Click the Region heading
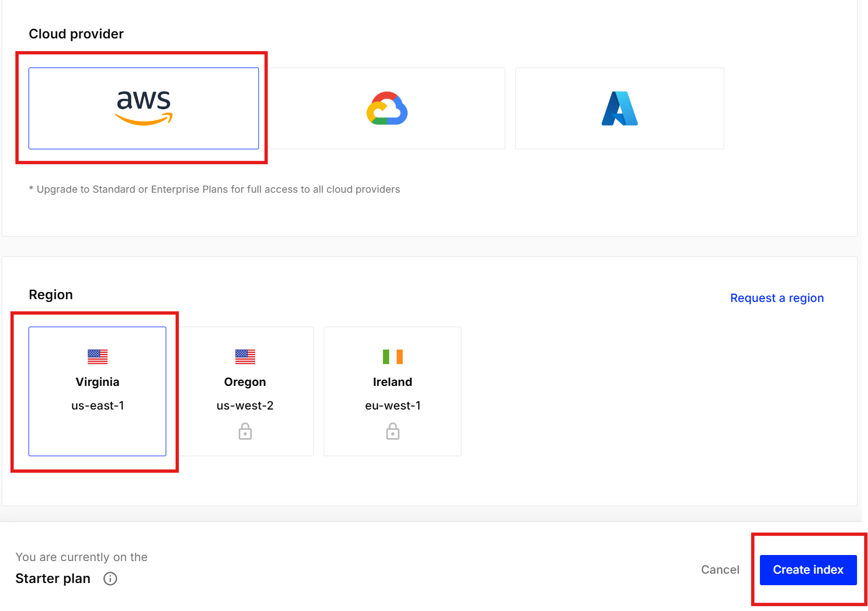 [50, 295]
